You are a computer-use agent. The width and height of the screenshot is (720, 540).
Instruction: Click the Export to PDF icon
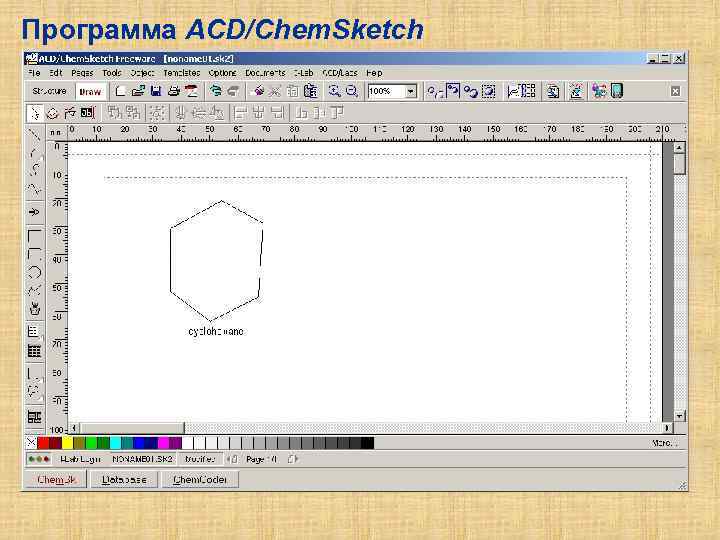click(x=191, y=91)
